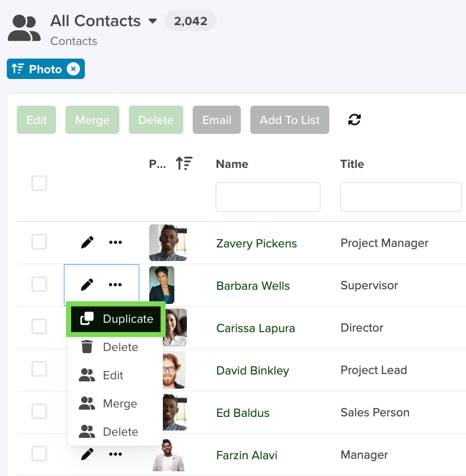Toggle the select-all checkbox in header

pyautogui.click(x=39, y=184)
